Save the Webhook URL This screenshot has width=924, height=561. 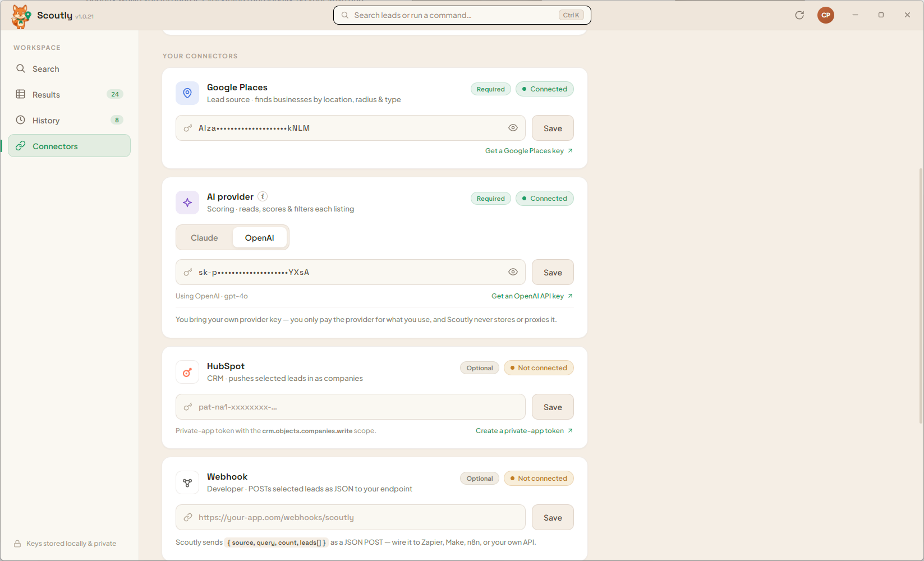[553, 517]
